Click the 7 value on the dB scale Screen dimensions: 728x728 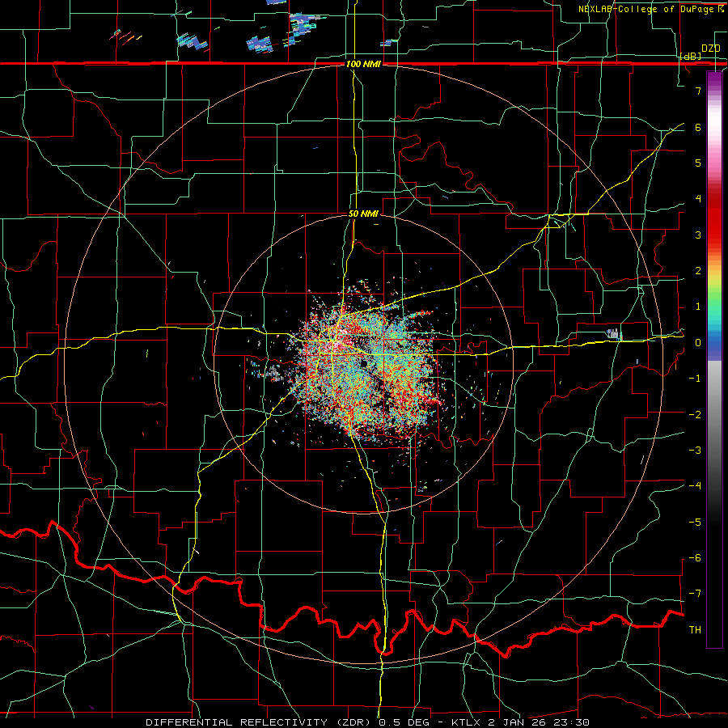tap(698, 91)
